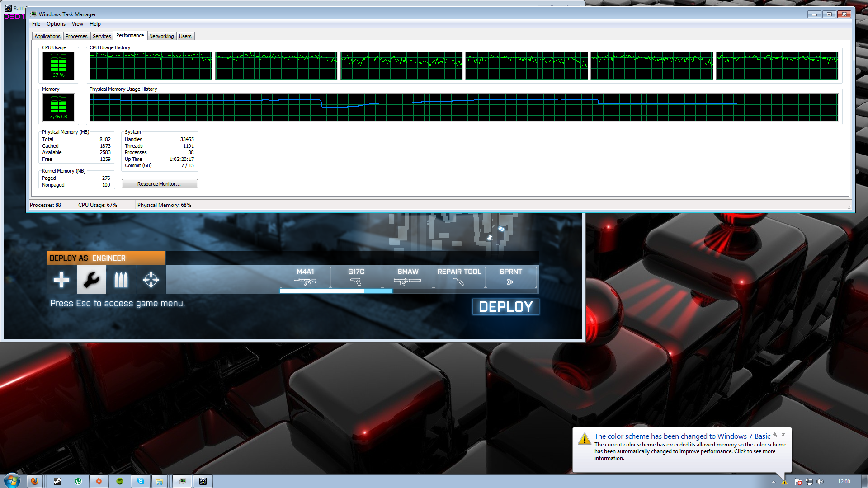Open Spotify from the taskbar
The height and width of the screenshot is (488, 868).
[x=120, y=481]
